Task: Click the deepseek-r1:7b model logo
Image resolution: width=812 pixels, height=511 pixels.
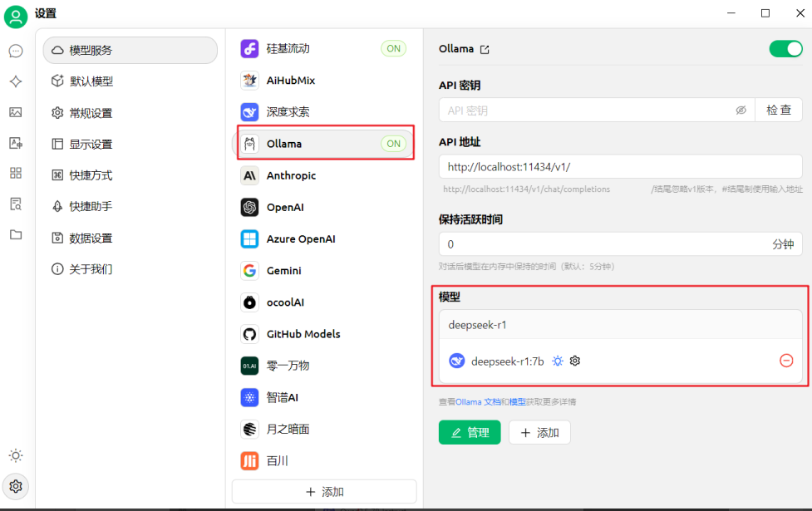Action: click(x=457, y=361)
